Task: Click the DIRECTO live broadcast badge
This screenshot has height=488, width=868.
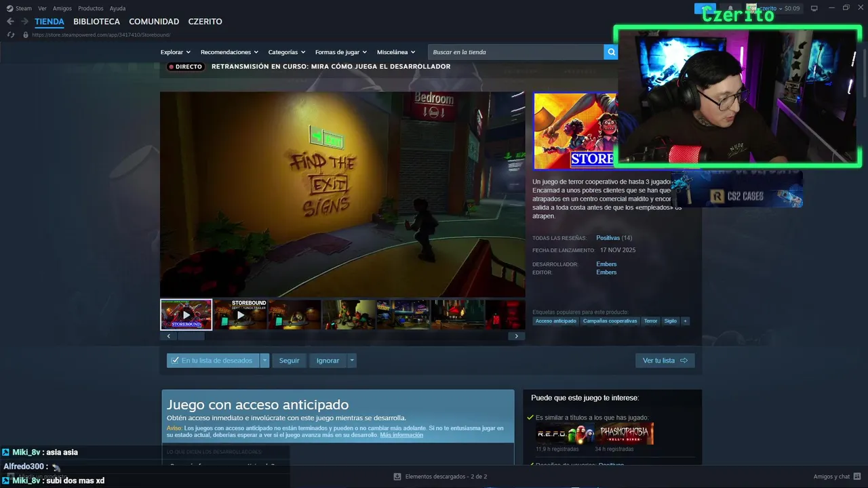Action: click(186, 66)
